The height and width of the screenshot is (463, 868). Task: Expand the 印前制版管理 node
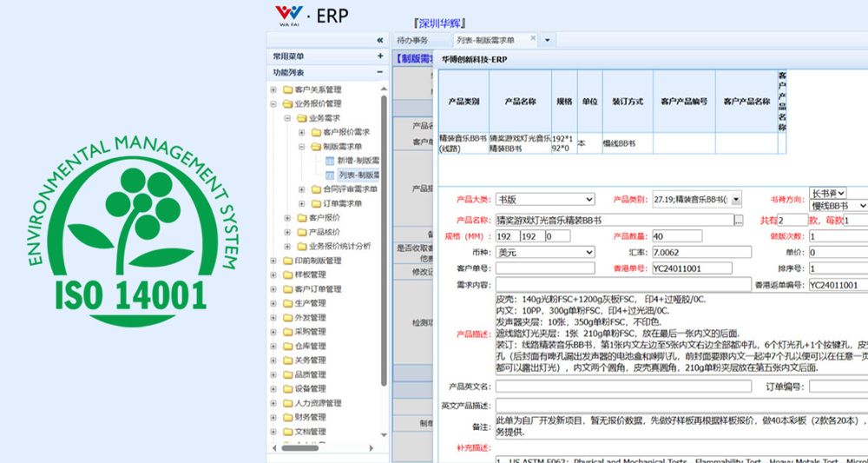pos(273,261)
